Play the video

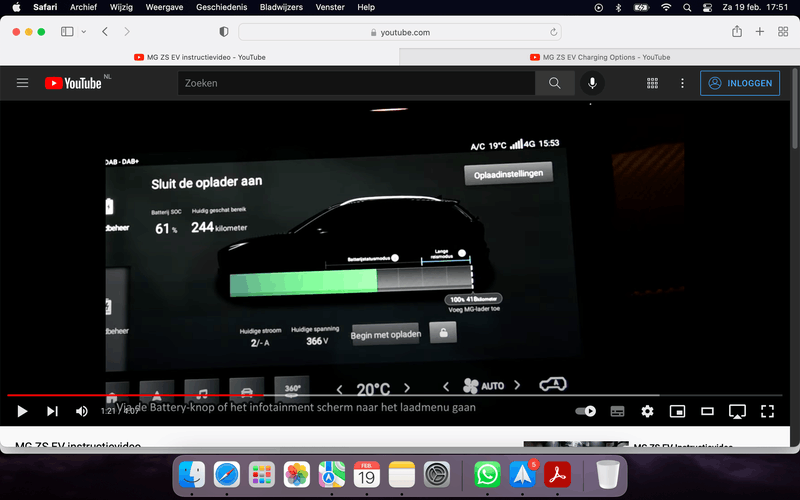tap(22, 411)
